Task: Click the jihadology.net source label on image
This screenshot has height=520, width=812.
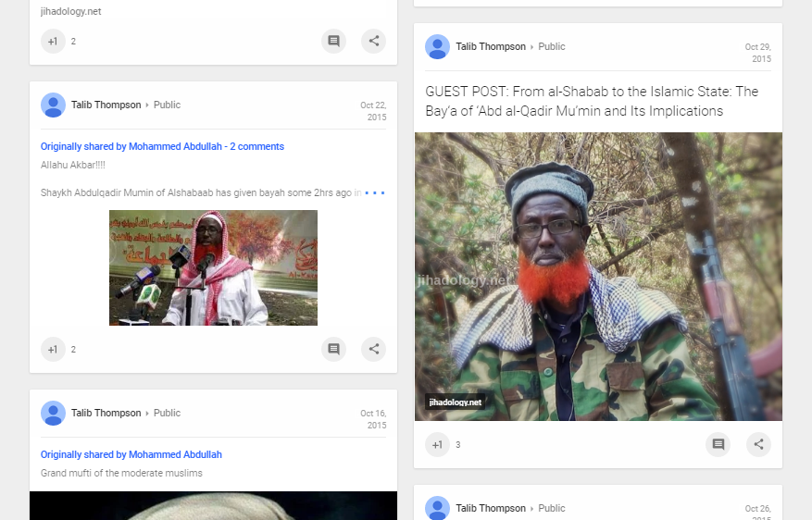Action: point(456,402)
